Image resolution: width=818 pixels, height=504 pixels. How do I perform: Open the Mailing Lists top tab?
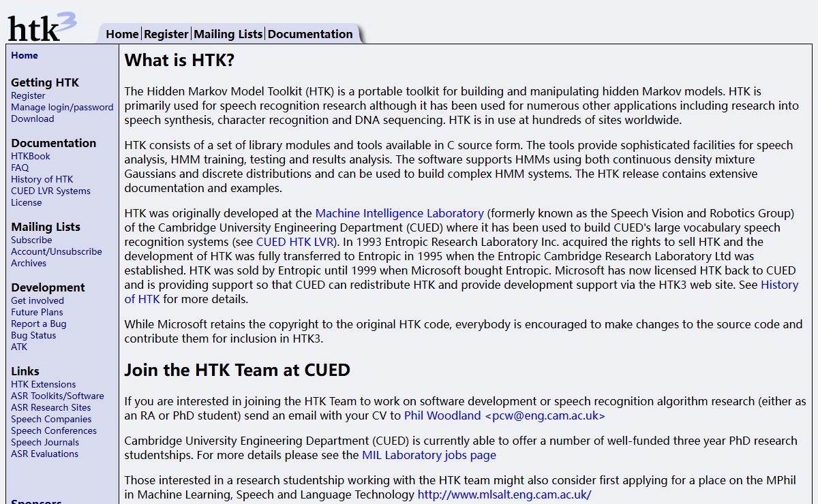point(228,34)
